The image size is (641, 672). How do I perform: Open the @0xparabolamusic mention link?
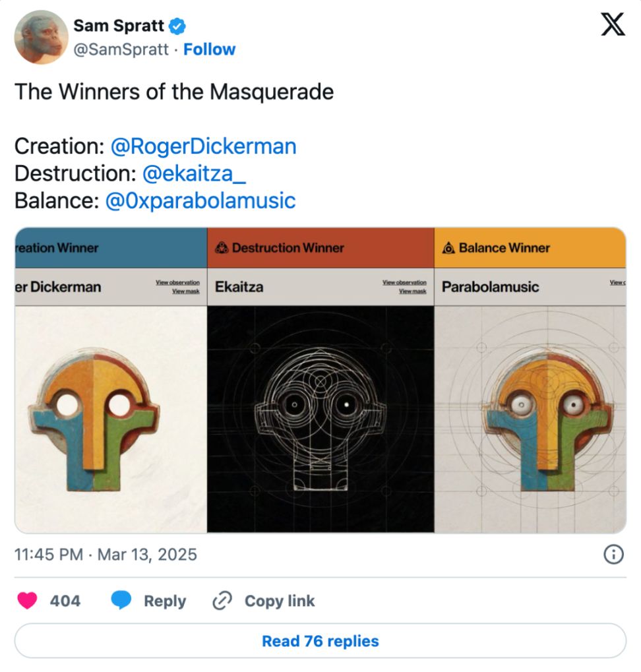pos(200,200)
